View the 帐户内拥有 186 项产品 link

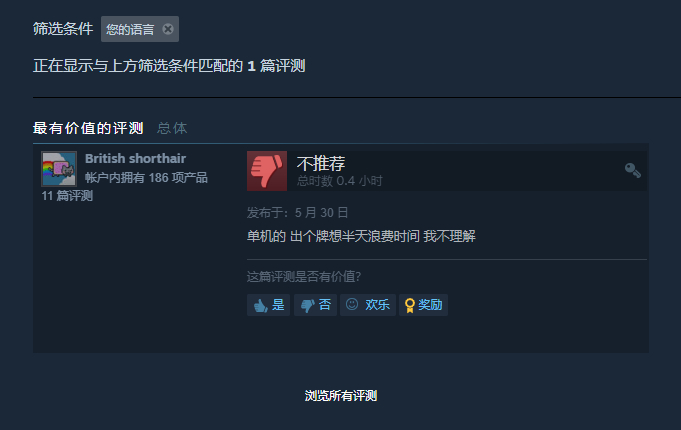(146, 178)
